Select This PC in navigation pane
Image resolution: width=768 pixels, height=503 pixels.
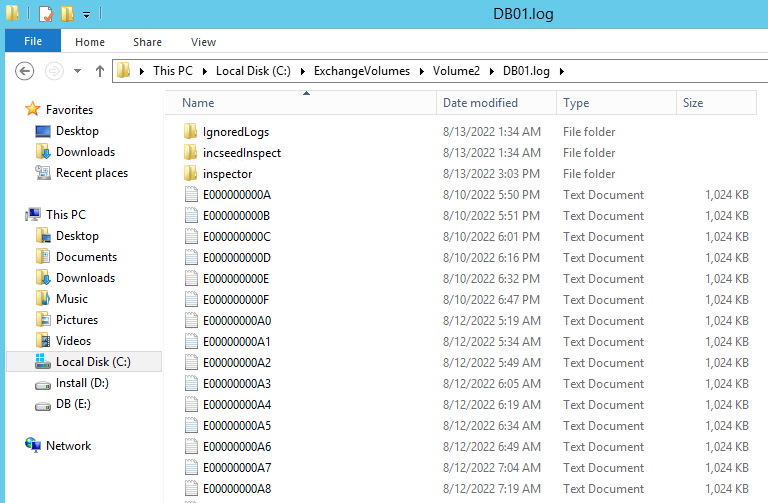66,215
